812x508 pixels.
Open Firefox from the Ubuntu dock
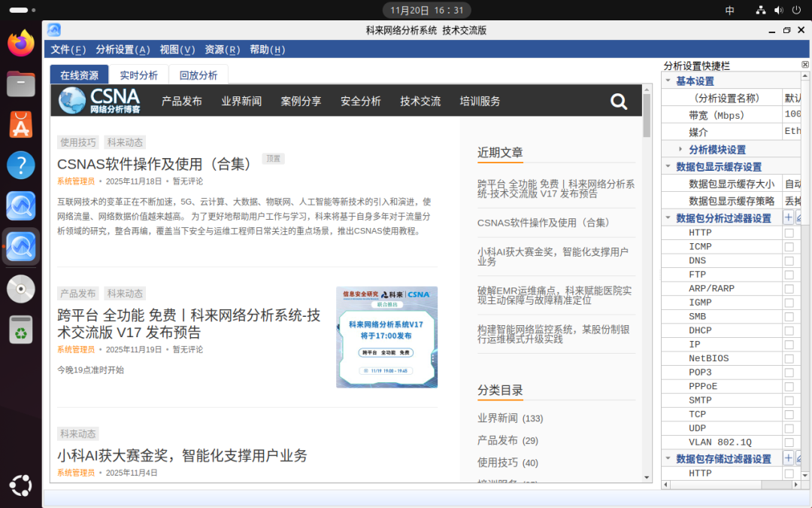click(21, 43)
